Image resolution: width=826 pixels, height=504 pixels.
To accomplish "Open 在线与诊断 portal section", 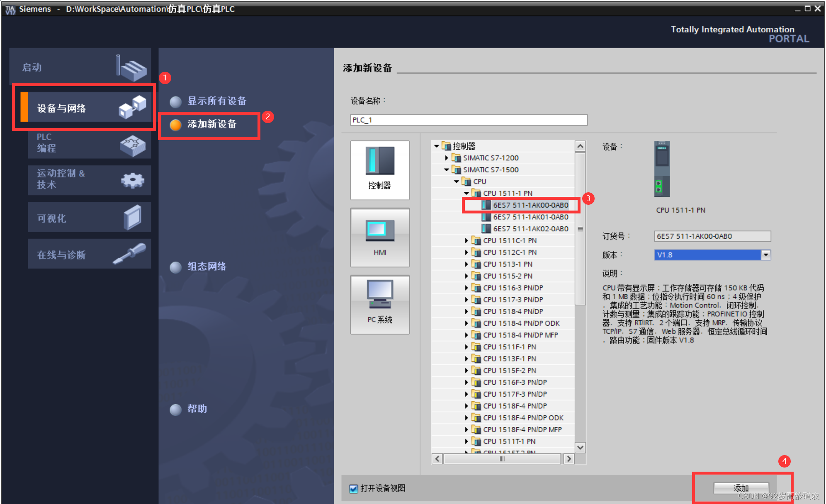I will 89,254.
